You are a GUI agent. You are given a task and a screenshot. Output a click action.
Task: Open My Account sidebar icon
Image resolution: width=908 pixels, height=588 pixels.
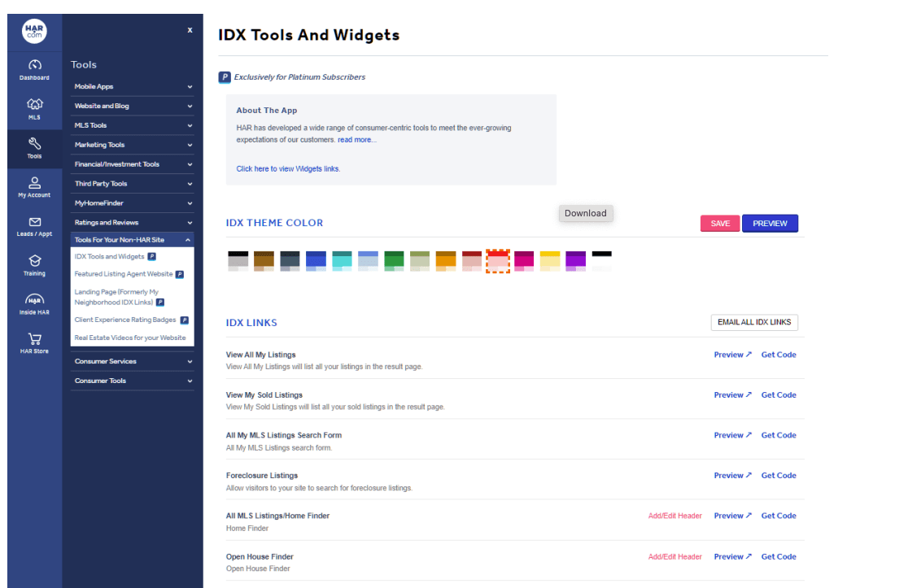coord(34,188)
